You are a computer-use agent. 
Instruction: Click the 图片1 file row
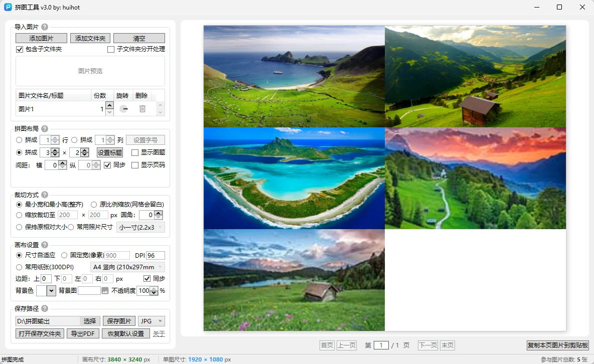[86, 109]
